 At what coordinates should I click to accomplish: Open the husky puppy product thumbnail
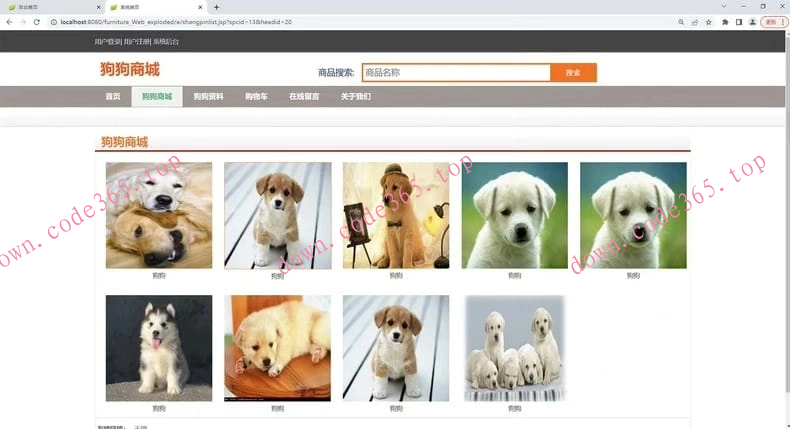[159, 348]
